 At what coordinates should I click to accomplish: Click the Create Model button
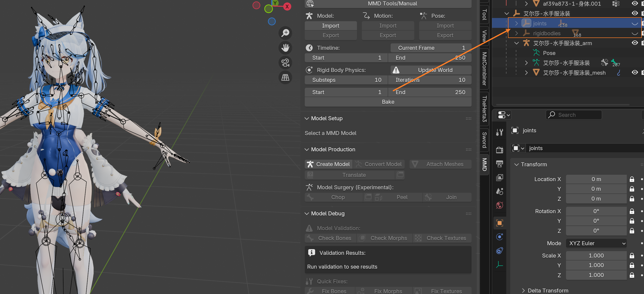(x=328, y=164)
